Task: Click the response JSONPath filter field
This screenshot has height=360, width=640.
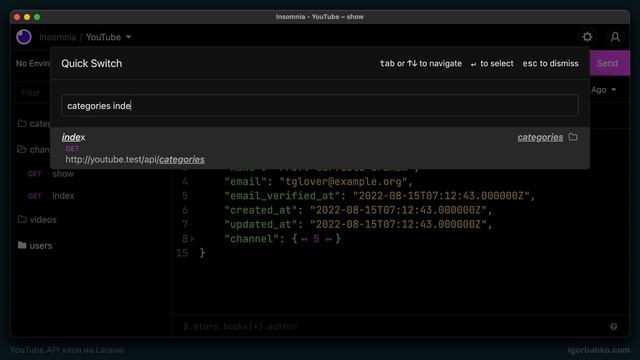Action: tap(392, 327)
